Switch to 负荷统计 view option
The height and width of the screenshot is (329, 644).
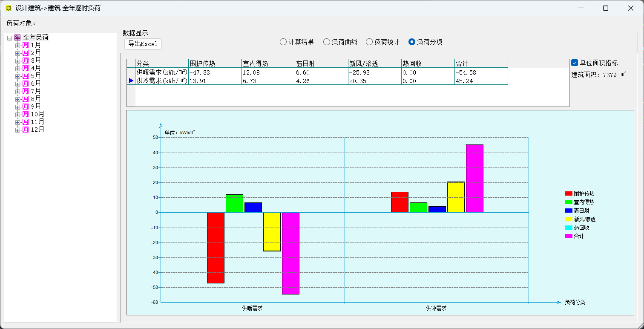click(369, 42)
